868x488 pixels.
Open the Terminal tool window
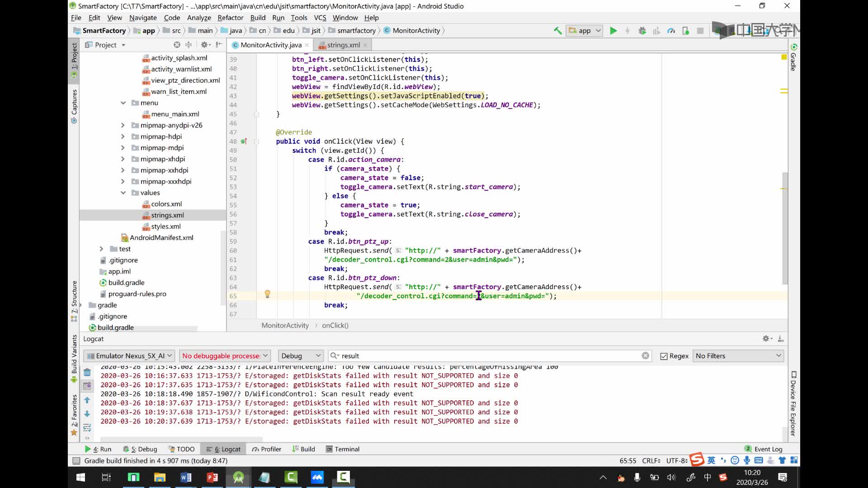[343, 449]
